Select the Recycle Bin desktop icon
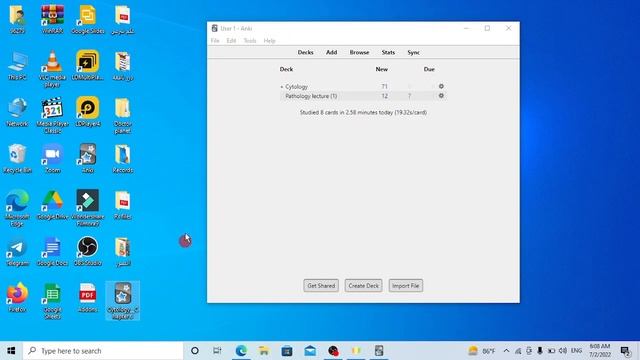This screenshot has width=640, height=360. coord(17,159)
